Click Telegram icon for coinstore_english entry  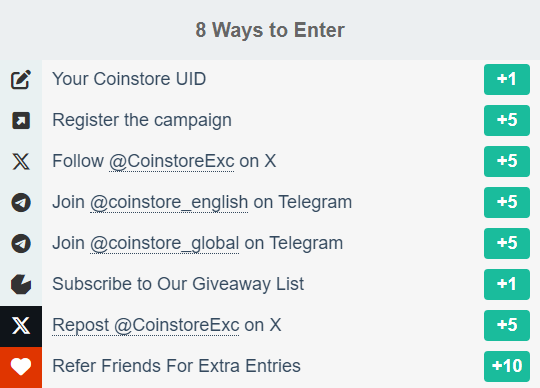(x=21, y=202)
